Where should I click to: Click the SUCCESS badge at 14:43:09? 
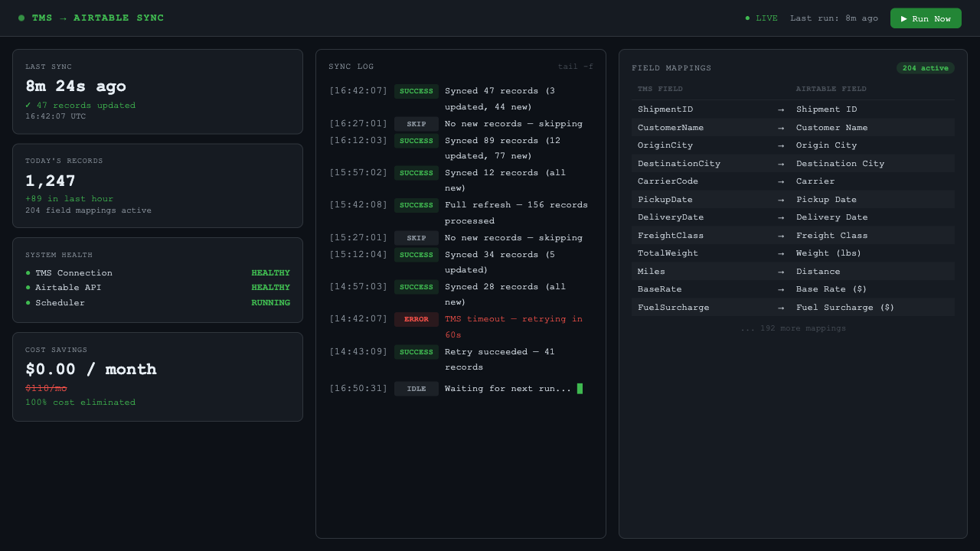pyautogui.click(x=416, y=352)
